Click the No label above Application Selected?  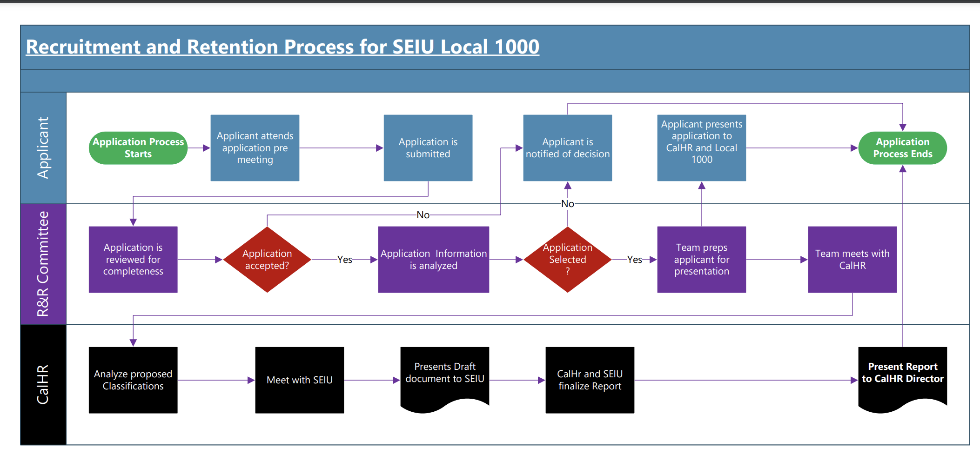click(x=568, y=204)
